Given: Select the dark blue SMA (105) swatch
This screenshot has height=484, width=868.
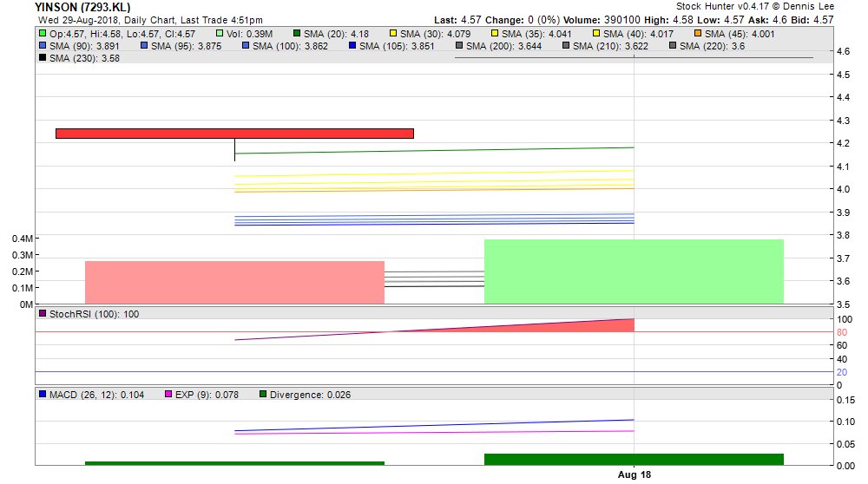Looking at the screenshot, I should 352,46.
